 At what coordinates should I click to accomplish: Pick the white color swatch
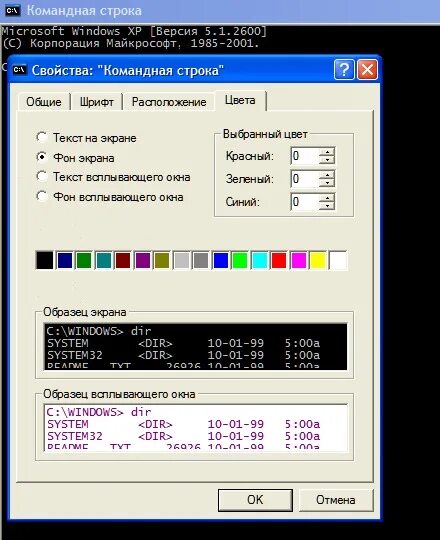(x=338, y=260)
